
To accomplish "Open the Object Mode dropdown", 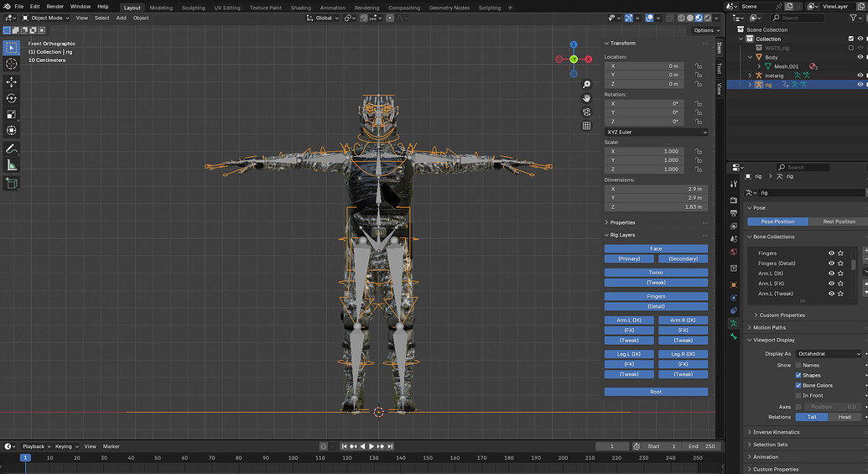I will click(x=45, y=18).
